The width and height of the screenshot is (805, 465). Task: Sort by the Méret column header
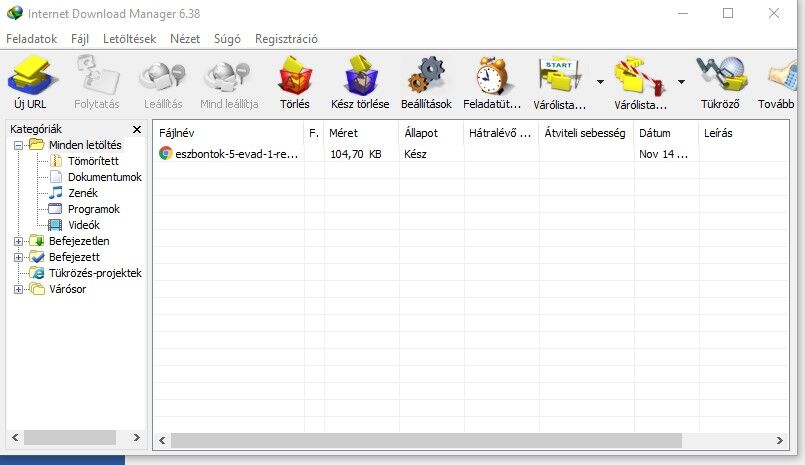(x=362, y=133)
